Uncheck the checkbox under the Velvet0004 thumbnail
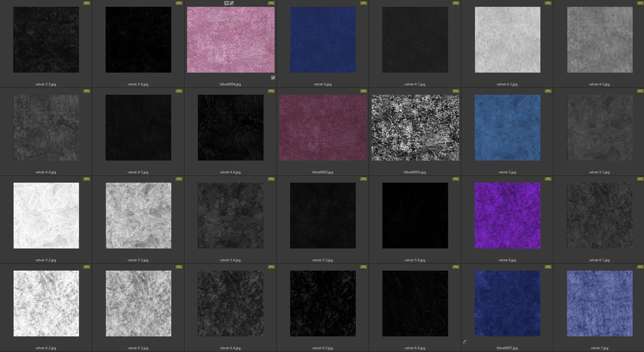Viewport: 644px width, 352px height. tap(273, 77)
